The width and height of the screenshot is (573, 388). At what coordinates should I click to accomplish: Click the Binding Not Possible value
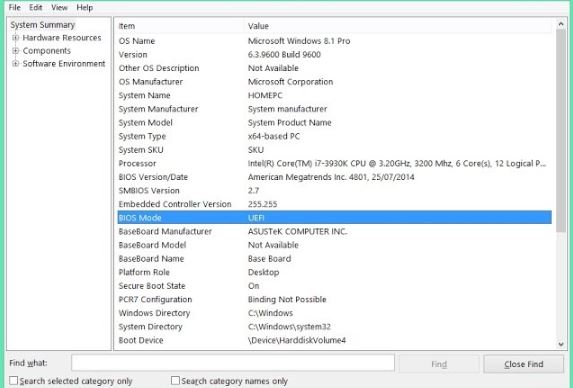click(287, 299)
